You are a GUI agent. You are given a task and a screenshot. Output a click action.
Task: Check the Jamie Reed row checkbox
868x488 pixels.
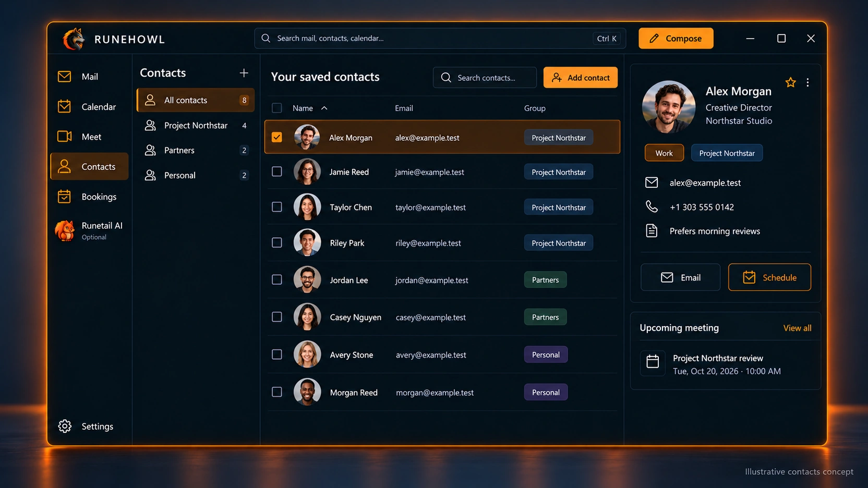(277, 172)
